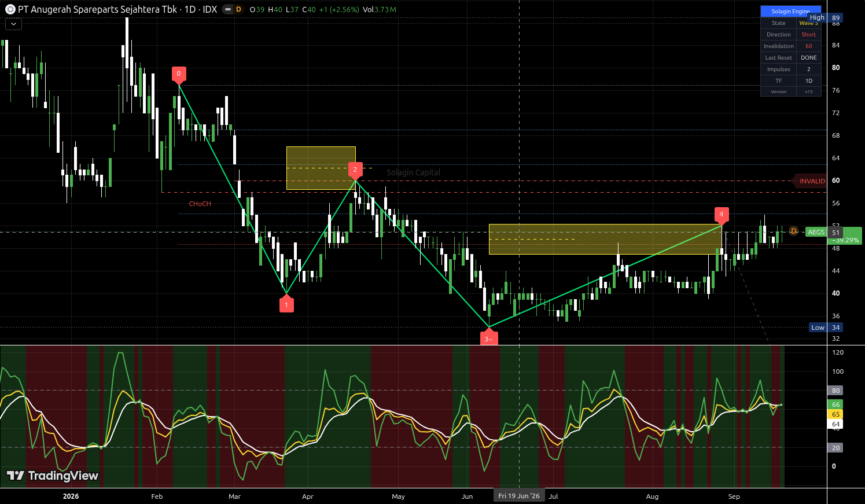865x504 pixels.
Task: Select the yellow zone box beside marker 2
Action: [x=321, y=168]
